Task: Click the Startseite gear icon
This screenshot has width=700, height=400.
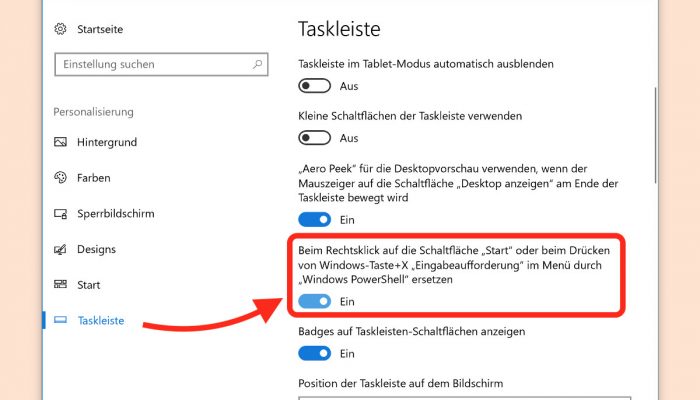Action: coord(60,29)
